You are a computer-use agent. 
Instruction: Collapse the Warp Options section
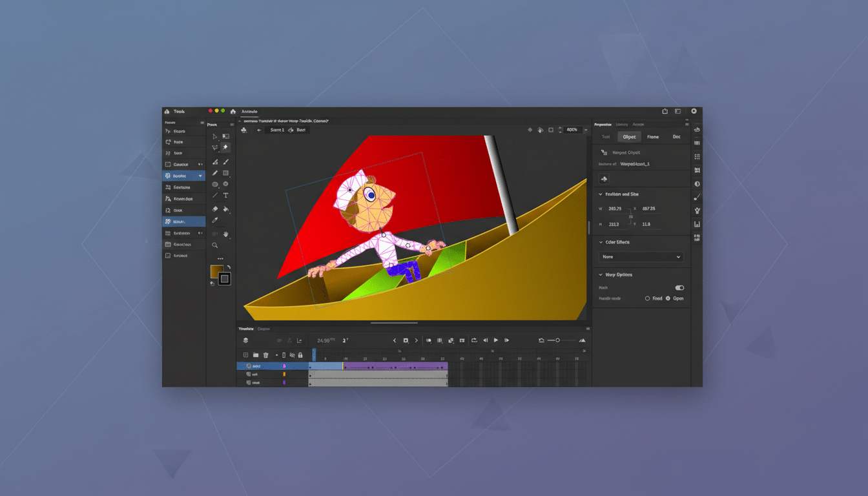(x=601, y=274)
